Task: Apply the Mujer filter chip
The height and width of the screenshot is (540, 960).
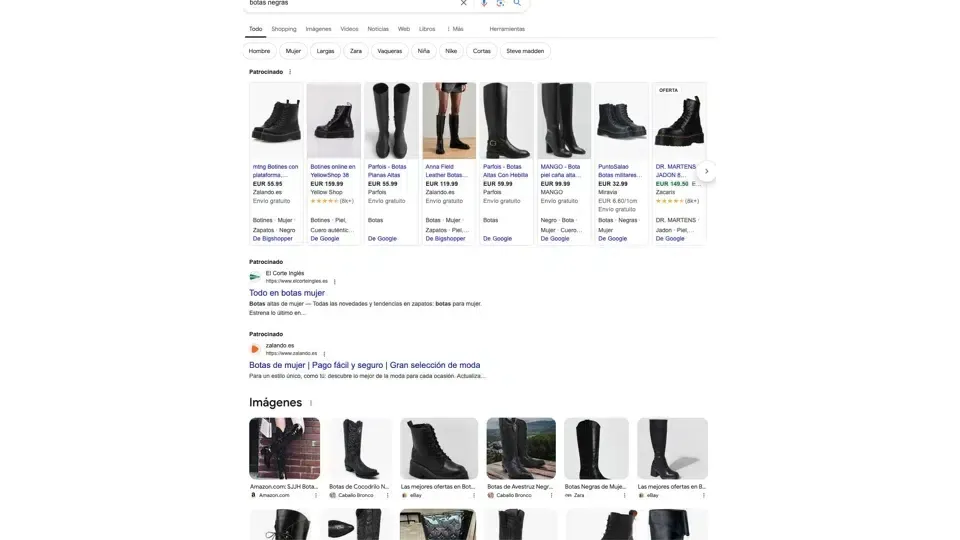Action: pos(293,51)
